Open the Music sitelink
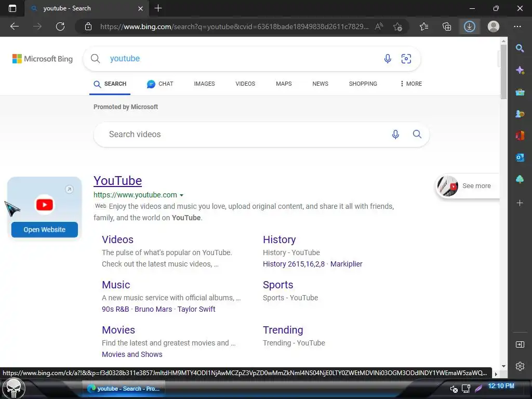This screenshot has height=399, width=532. [116, 285]
